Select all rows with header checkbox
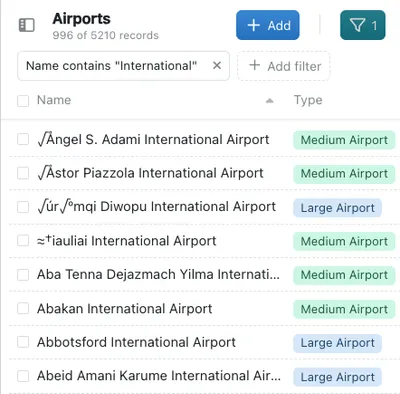Screen dimensions: 400x394 coord(23,101)
